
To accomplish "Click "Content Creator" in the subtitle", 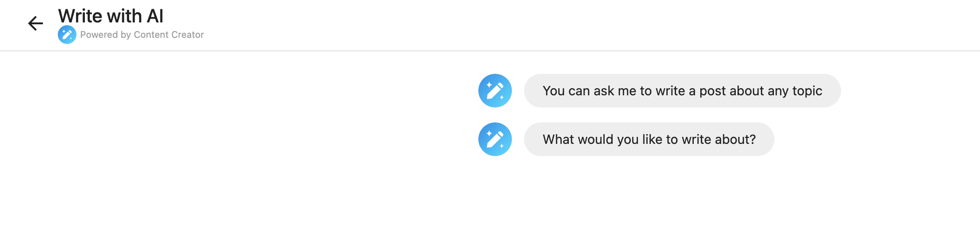I will (169, 35).
